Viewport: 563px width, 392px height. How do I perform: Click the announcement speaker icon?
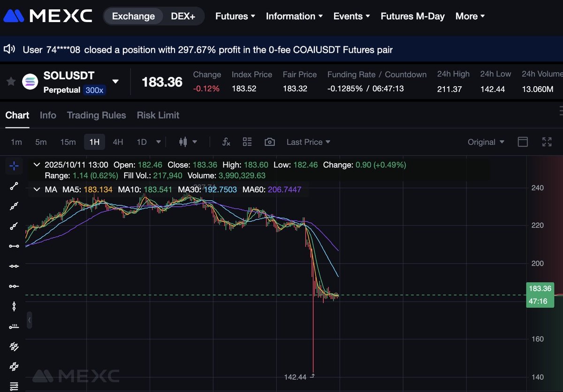[x=9, y=49]
